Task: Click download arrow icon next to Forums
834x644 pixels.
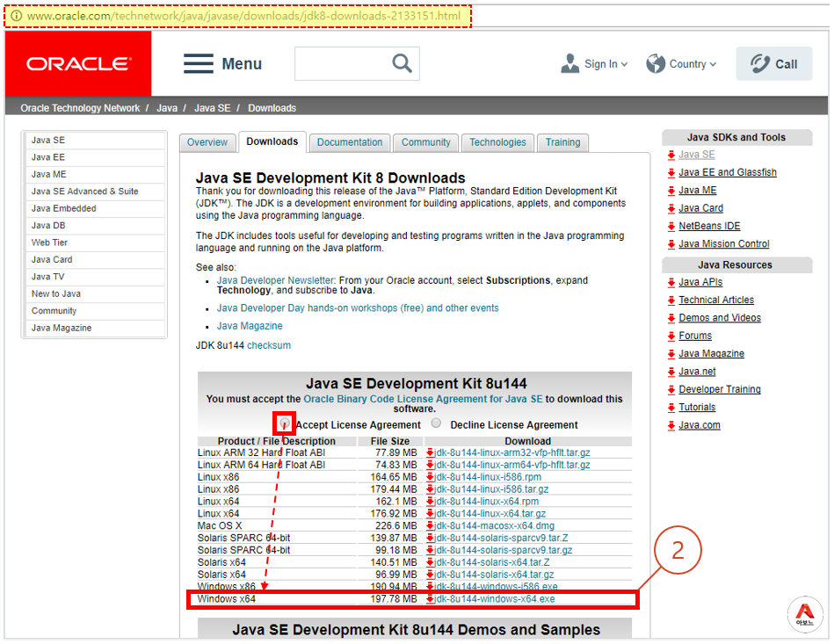Action: pyautogui.click(x=671, y=336)
